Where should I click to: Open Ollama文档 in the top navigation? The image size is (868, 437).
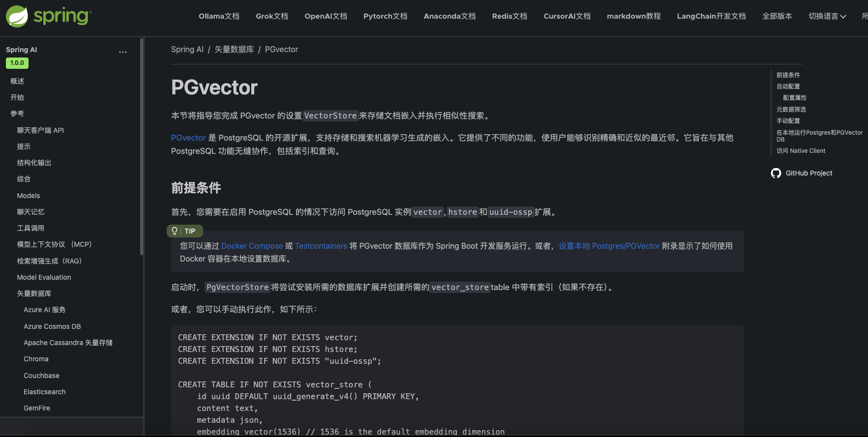tap(219, 16)
